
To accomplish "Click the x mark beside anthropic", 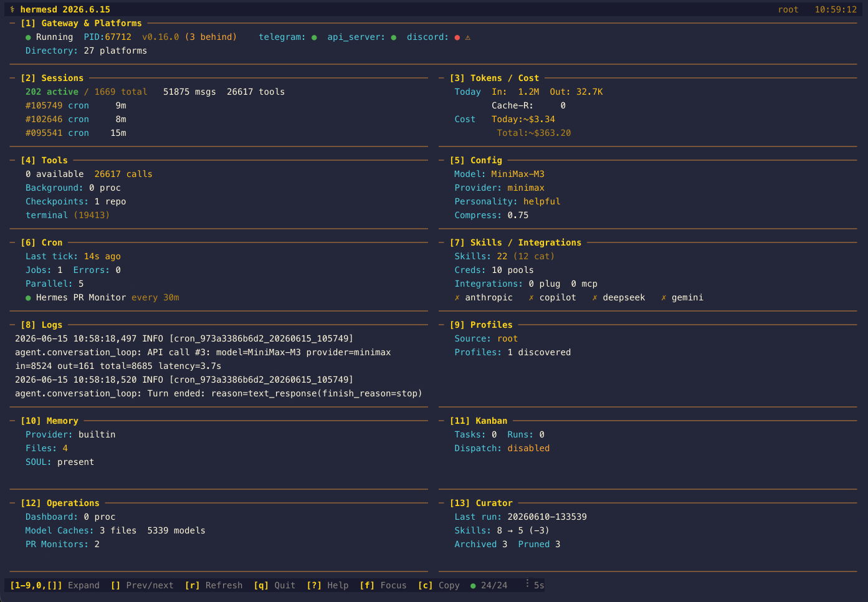I will click(x=457, y=298).
